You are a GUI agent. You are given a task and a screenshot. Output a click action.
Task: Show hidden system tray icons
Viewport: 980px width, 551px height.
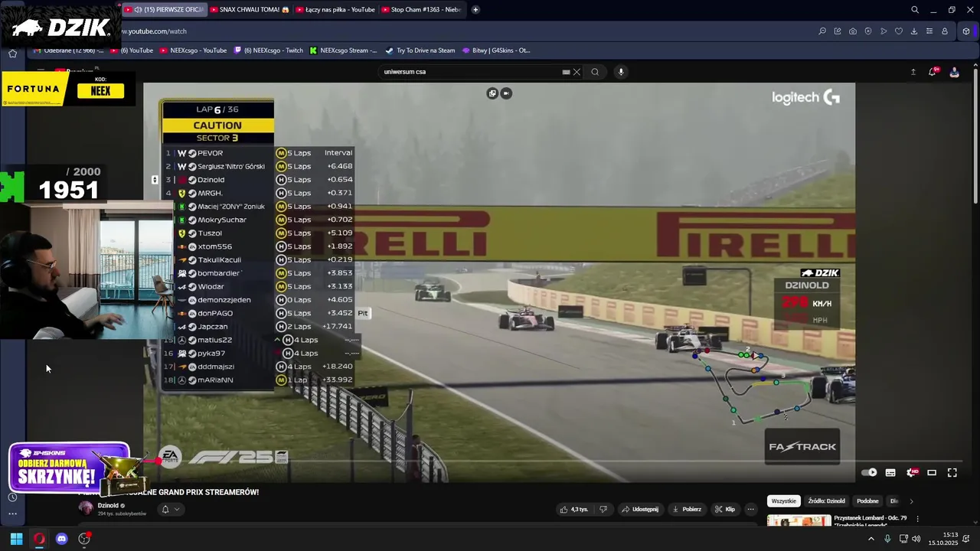[871, 539]
